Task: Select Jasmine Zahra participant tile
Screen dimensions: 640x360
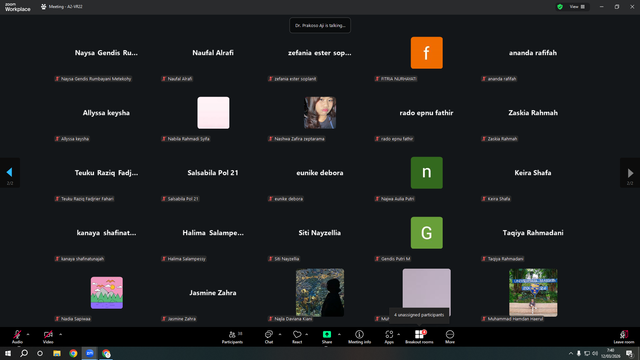Action: [x=213, y=293]
